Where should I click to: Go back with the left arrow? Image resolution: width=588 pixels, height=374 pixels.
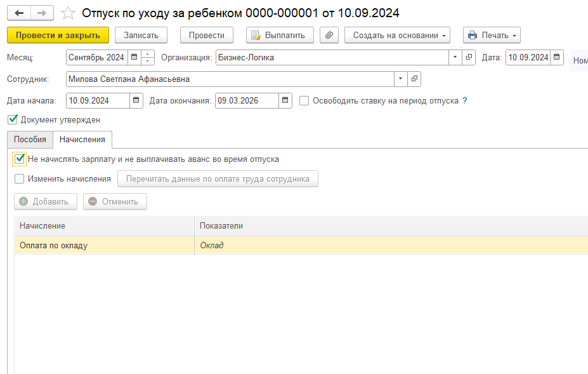click(x=19, y=13)
